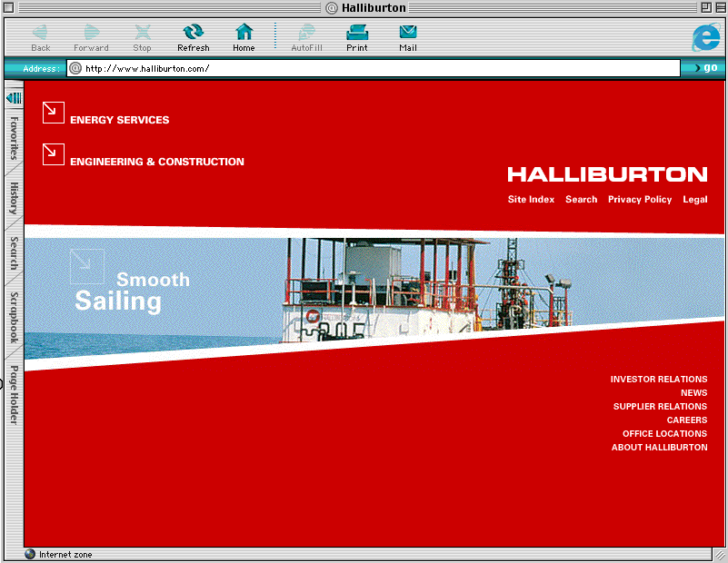Screen dimensions: 728x563
Task: Click the arrow icon beside Engineering & Construction
Action: [54, 154]
